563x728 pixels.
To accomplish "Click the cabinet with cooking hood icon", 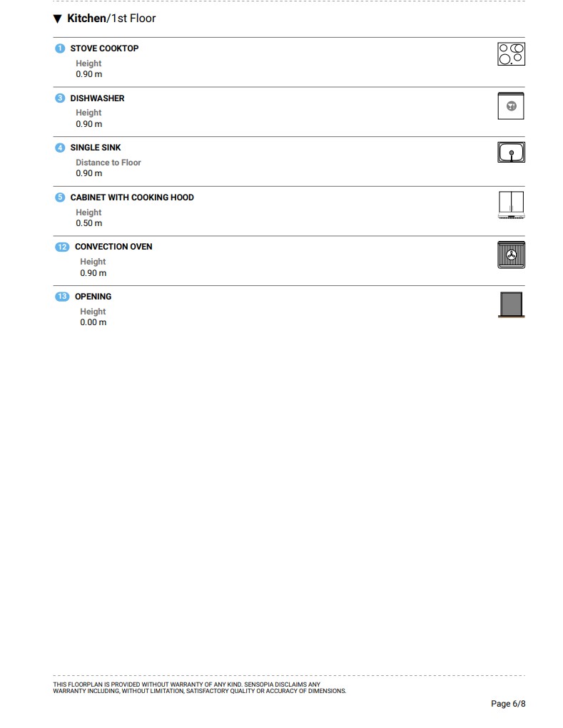I will (511, 205).
